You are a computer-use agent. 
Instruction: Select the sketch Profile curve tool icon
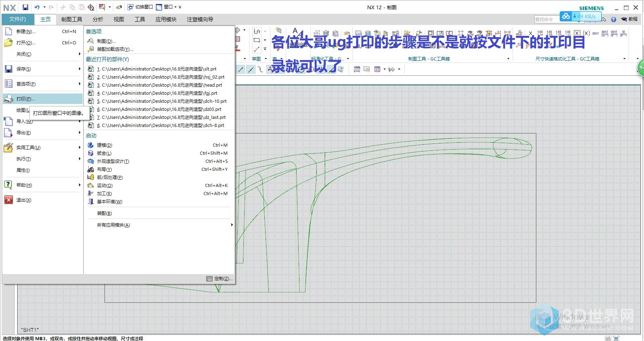(x=257, y=31)
